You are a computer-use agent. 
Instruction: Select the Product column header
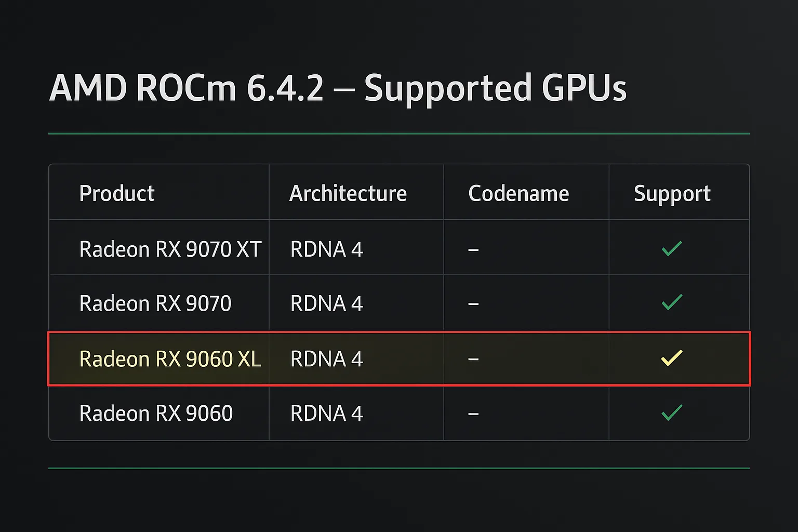pos(117,194)
